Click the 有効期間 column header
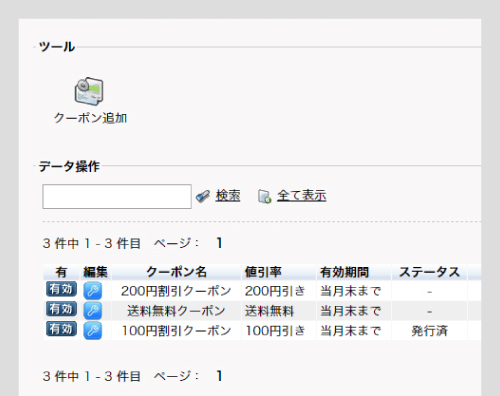 click(354, 272)
